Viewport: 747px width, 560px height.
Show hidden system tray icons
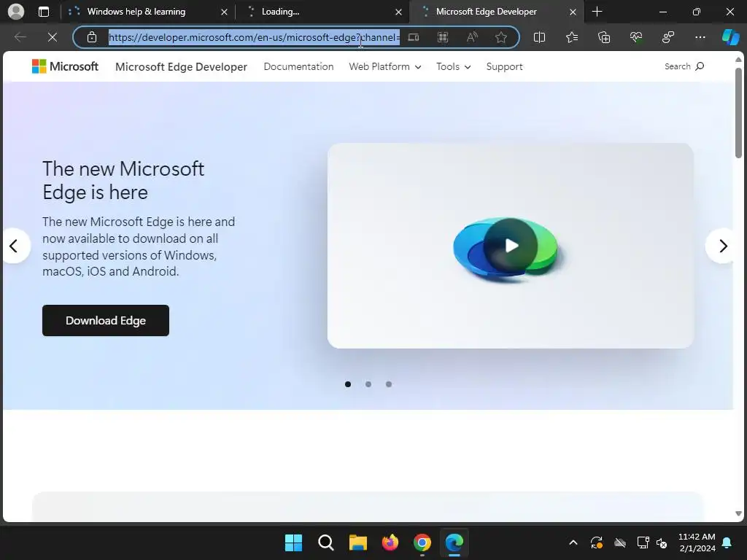coord(573,542)
